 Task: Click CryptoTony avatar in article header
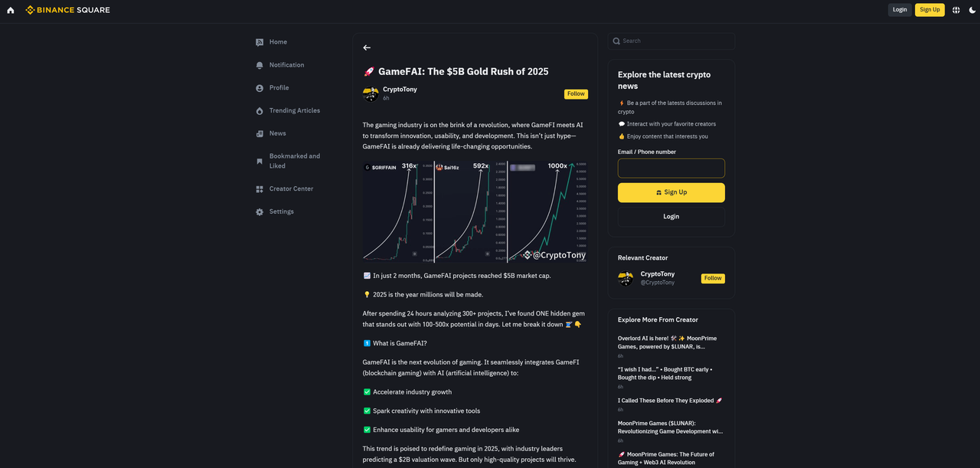[x=371, y=94]
